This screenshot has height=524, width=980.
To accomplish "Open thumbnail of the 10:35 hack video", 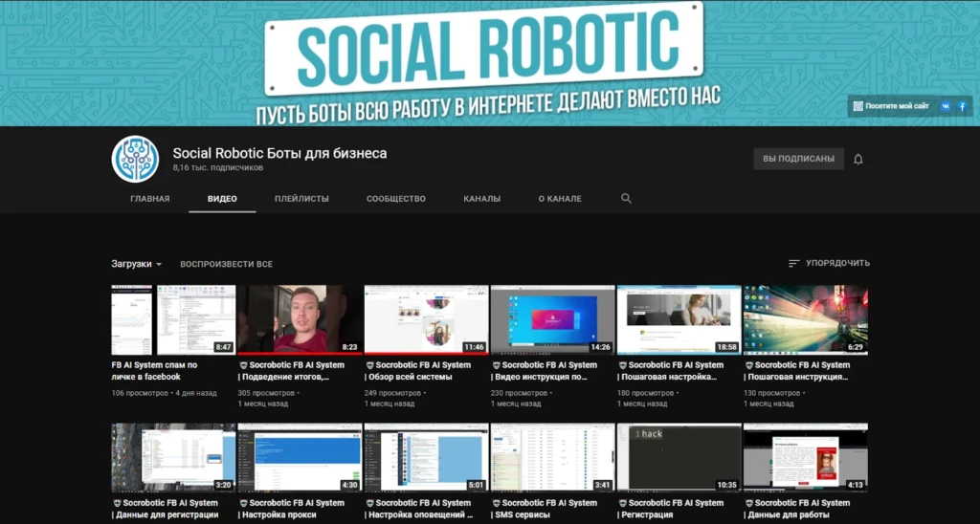I will [x=679, y=457].
